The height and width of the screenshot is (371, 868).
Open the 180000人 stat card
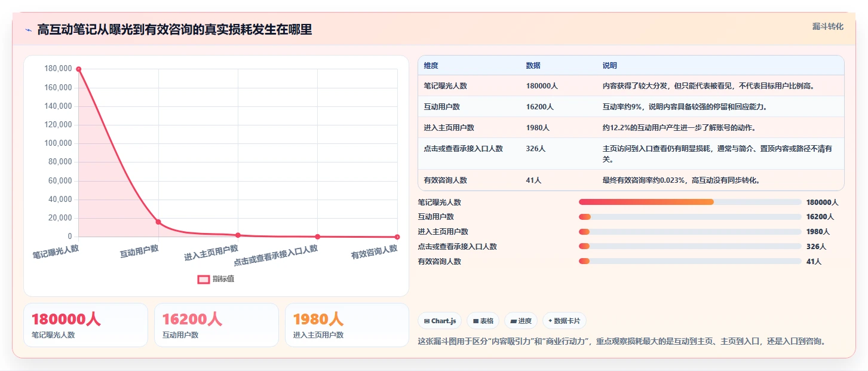click(x=85, y=325)
